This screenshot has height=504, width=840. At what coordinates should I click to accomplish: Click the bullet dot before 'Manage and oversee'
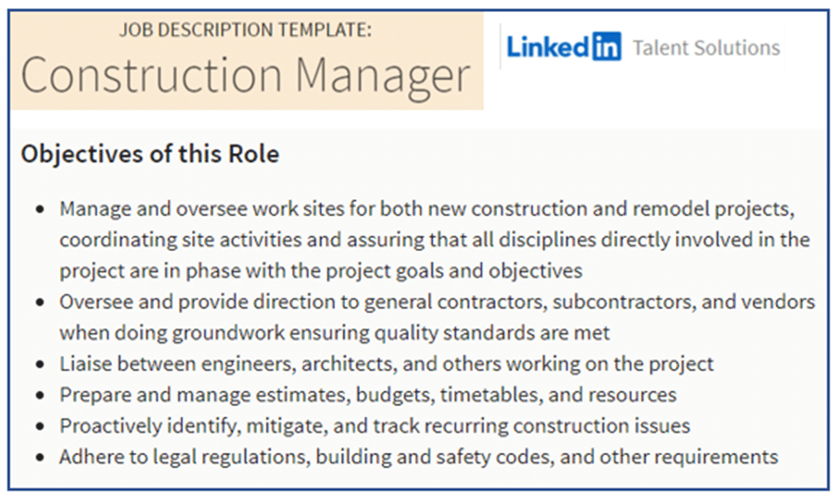coord(40,209)
